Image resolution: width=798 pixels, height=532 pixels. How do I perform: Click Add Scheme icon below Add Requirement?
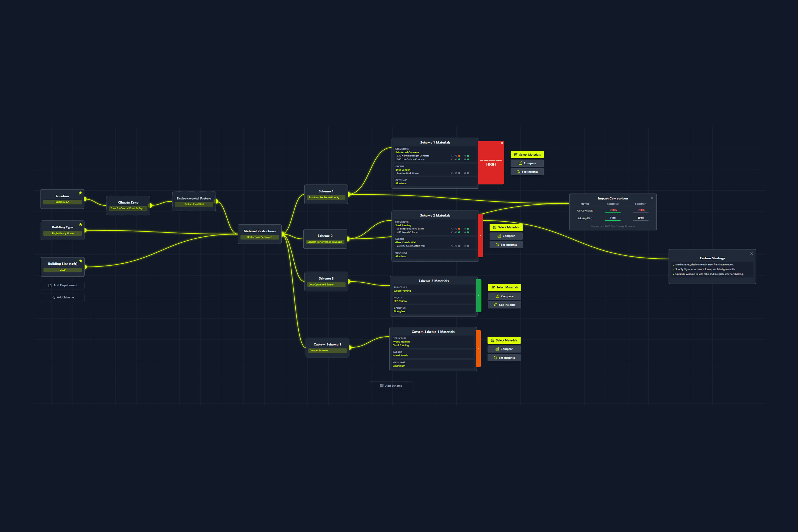tap(53, 297)
